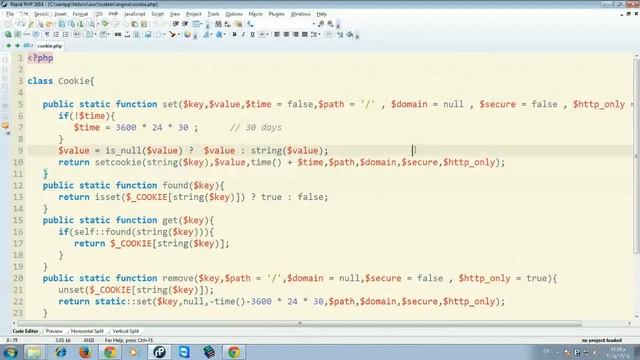Screen dimensions: 640x360
Task: Click 'ANSI' encoding in status bar
Action: (x=89, y=340)
